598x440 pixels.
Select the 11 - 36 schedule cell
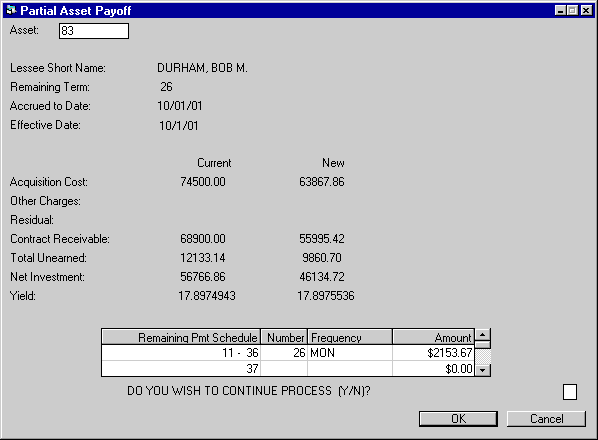coord(181,353)
